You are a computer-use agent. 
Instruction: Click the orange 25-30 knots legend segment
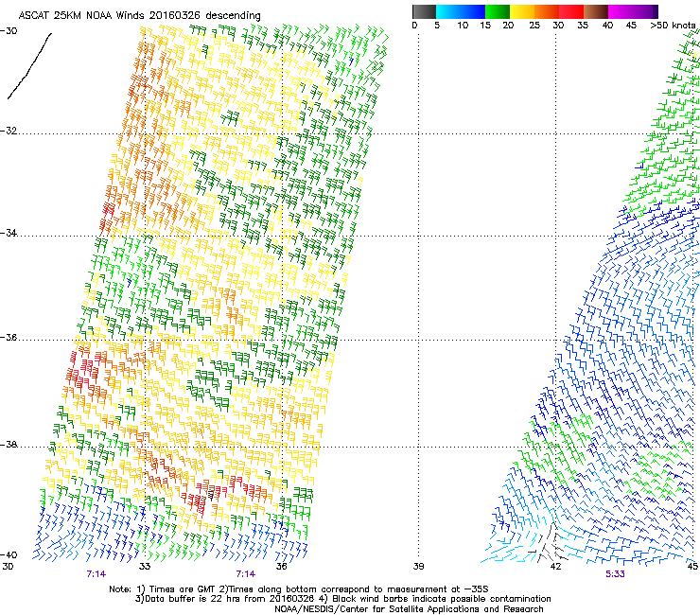click(547, 11)
